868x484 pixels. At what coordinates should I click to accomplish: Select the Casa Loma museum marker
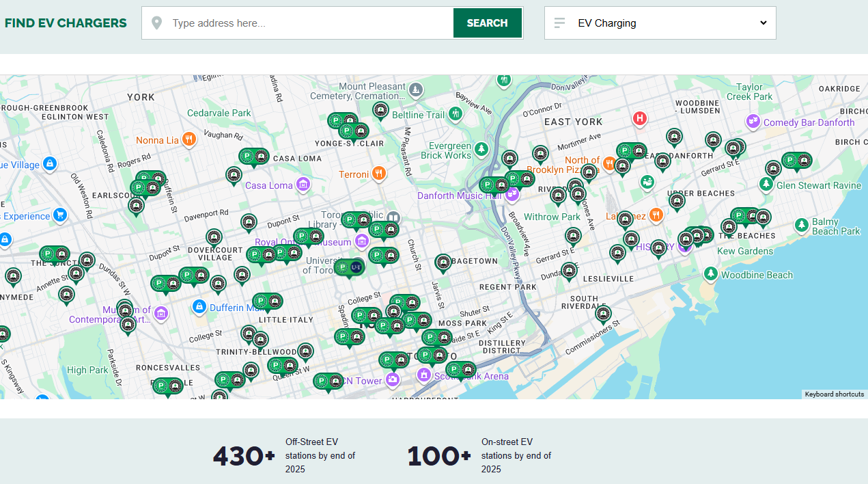(303, 185)
